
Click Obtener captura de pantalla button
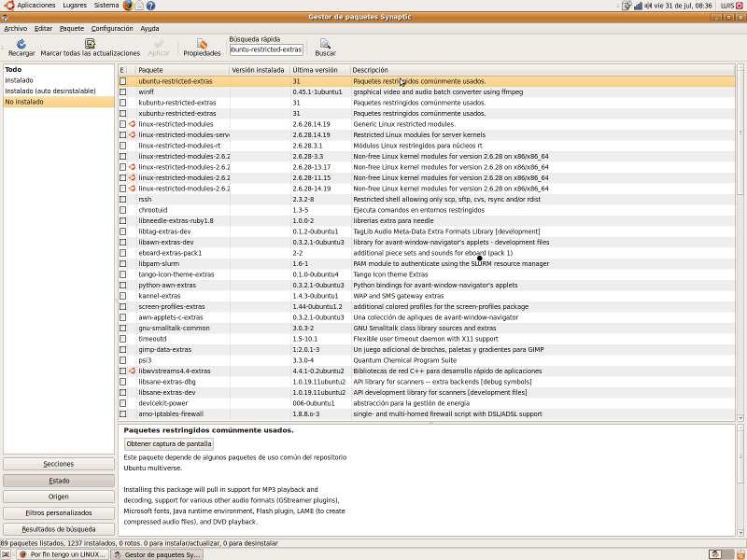coord(169,443)
